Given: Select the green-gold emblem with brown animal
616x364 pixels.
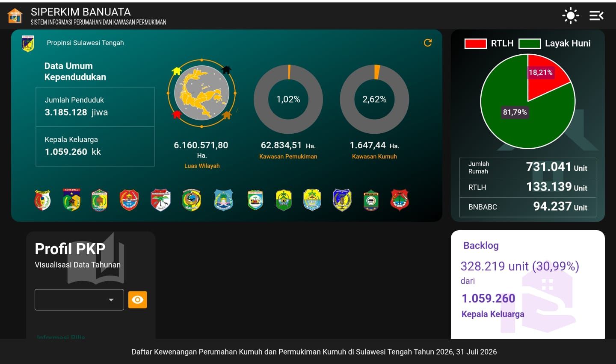Looking at the screenshot, I should [99, 200].
